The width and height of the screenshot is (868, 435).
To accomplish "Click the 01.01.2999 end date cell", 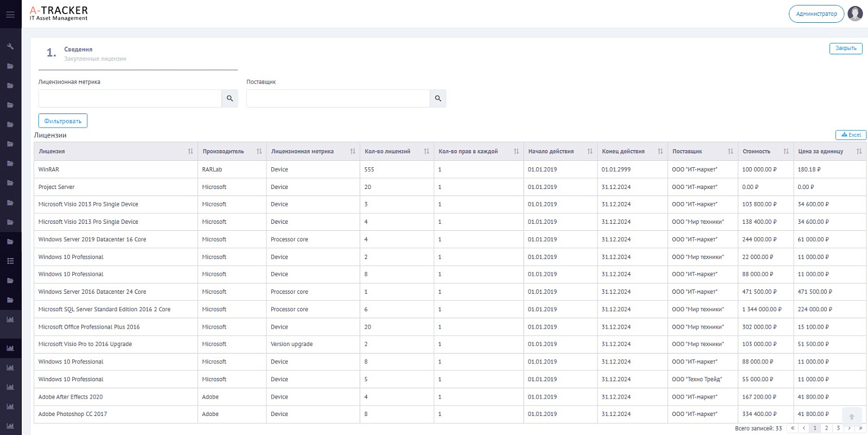I will pos(632,169).
